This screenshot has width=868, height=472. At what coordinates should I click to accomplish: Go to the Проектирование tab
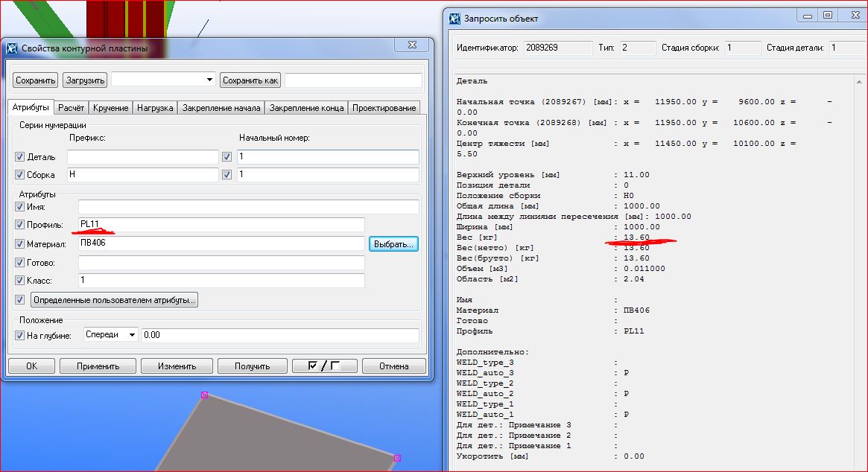(x=384, y=108)
